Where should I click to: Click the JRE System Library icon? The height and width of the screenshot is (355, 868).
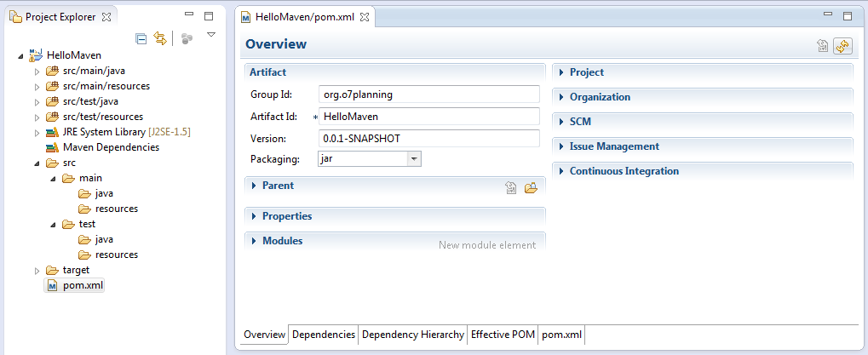pos(52,132)
